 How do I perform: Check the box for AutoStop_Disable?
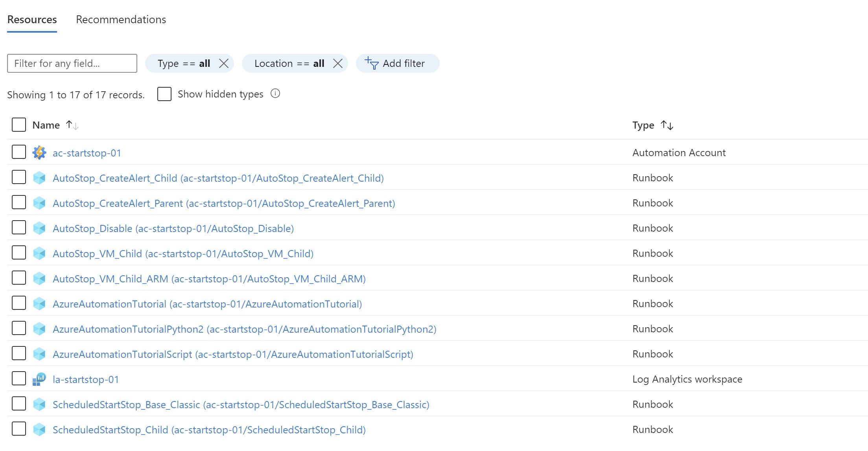(x=19, y=227)
